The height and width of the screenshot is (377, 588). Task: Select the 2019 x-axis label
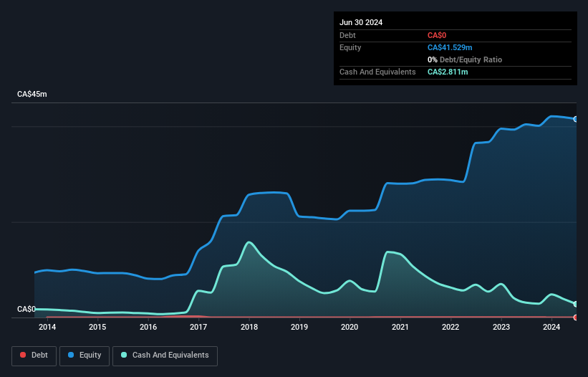coord(299,327)
